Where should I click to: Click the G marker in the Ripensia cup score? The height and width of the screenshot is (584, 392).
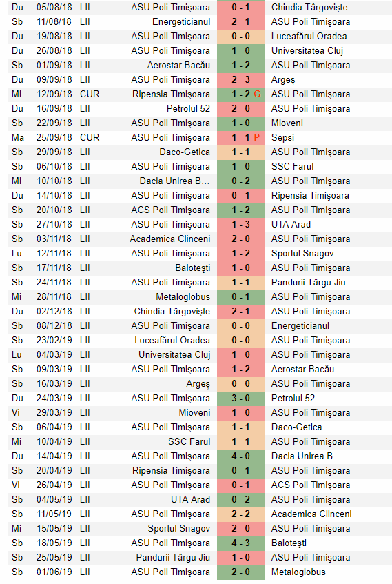[257, 94]
